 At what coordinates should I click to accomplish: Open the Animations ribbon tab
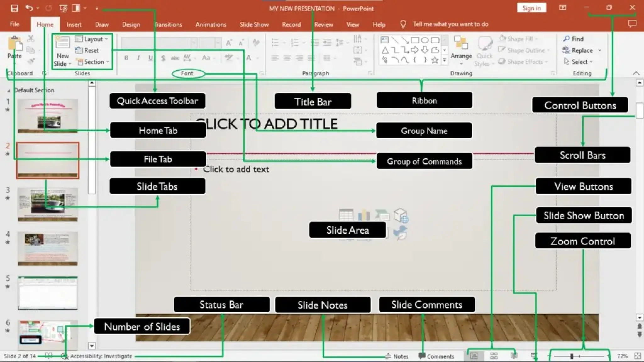pyautogui.click(x=211, y=25)
